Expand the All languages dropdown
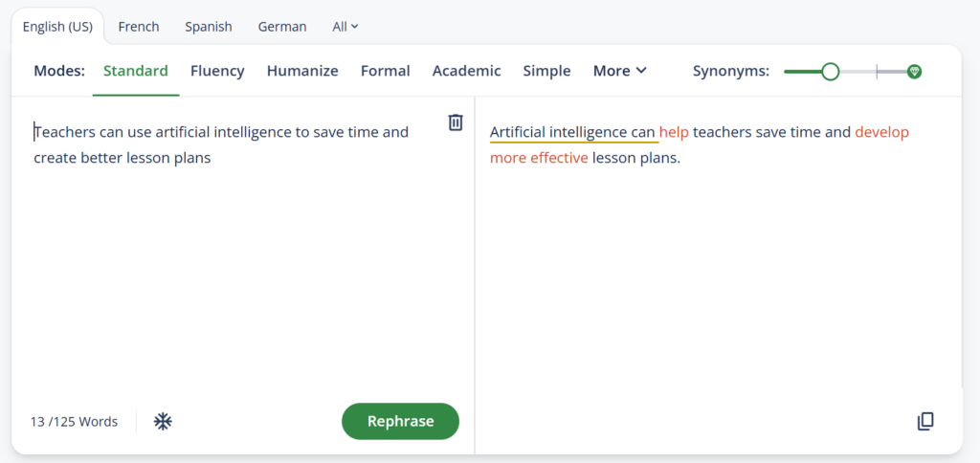 click(x=345, y=27)
